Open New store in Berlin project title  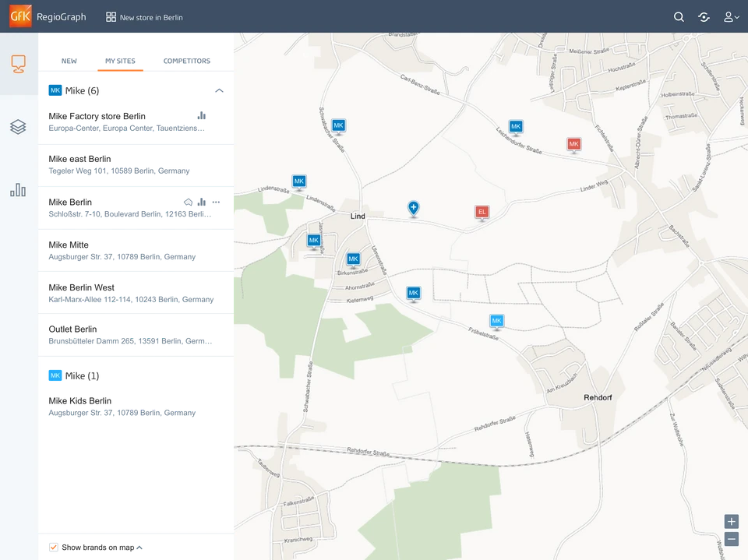[151, 18]
